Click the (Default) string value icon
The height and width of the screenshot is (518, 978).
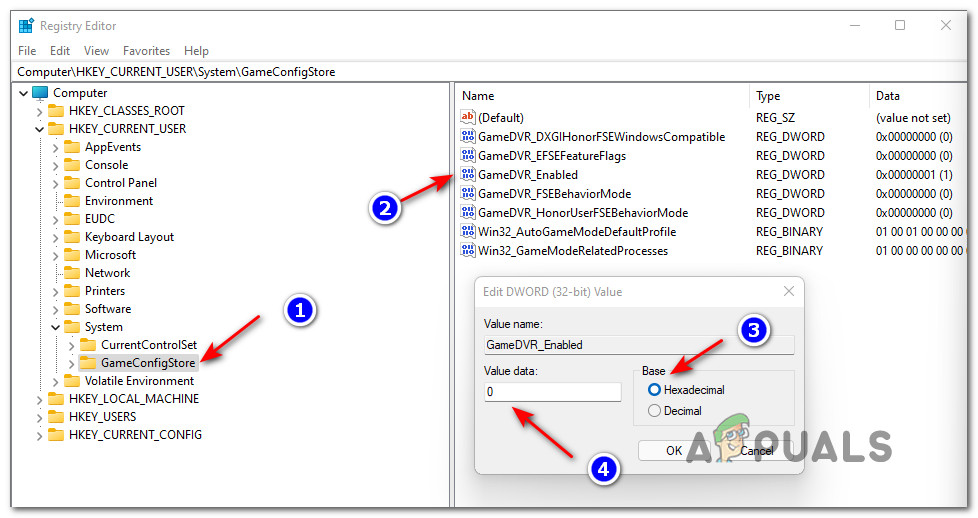click(x=468, y=117)
